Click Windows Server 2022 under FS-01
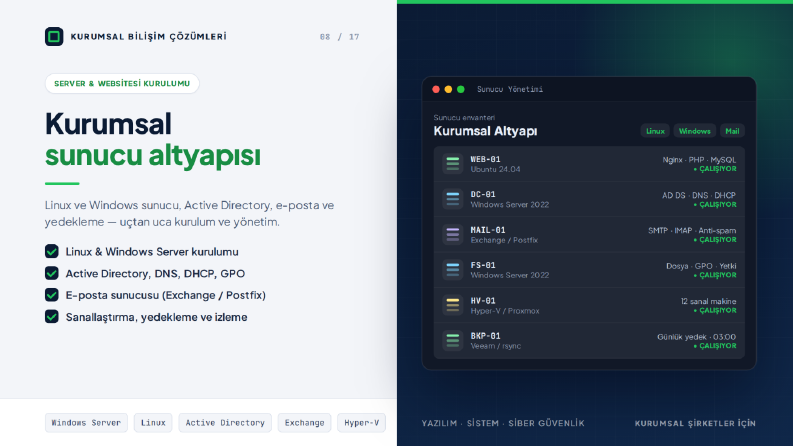793x446 pixels. pyautogui.click(x=509, y=276)
